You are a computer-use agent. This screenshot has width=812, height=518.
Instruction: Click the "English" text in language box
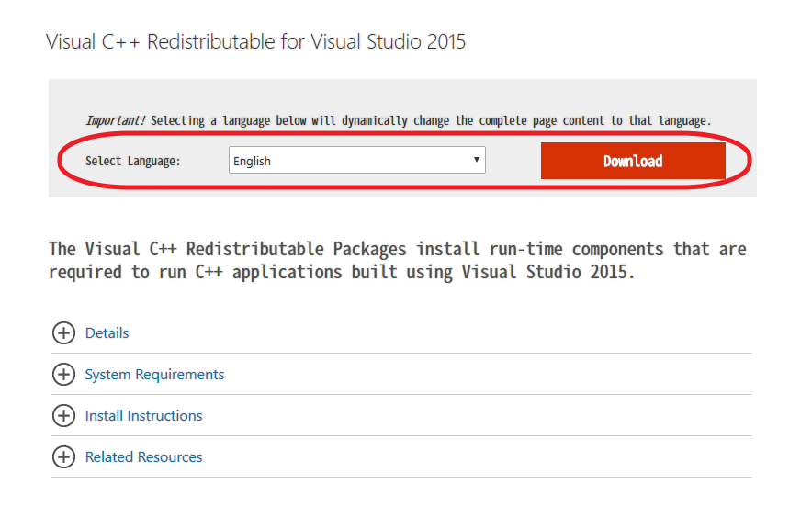click(253, 162)
